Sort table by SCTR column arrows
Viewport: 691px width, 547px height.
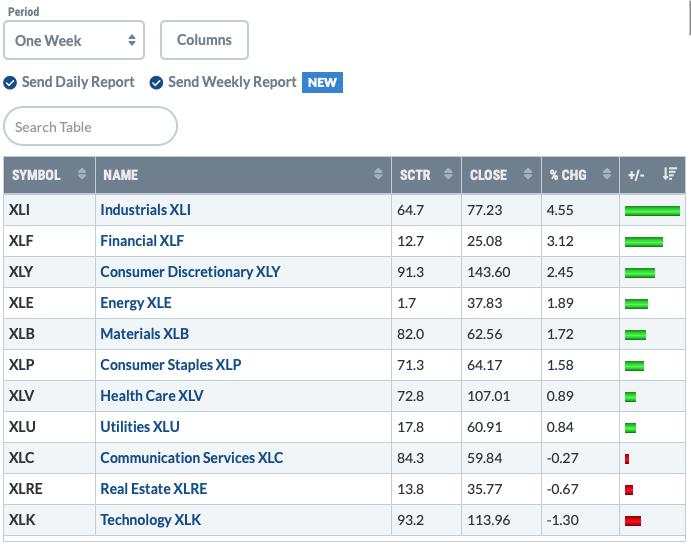pyautogui.click(x=448, y=174)
